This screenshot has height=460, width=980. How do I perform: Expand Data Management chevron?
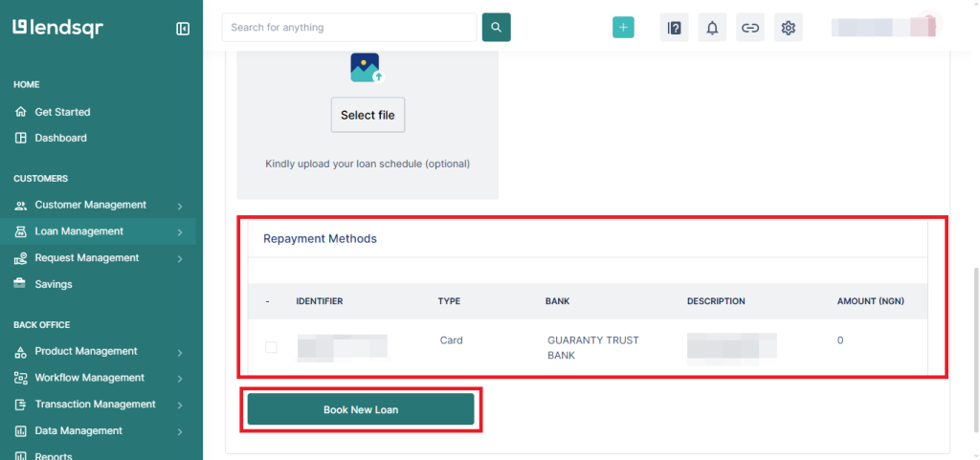pyautogui.click(x=179, y=431)
